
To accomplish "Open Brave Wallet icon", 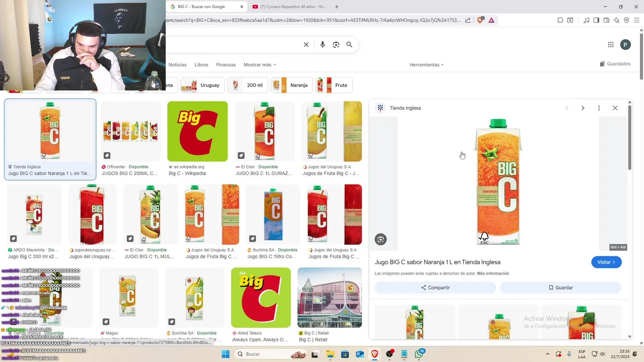I will [x=606, y=20].
